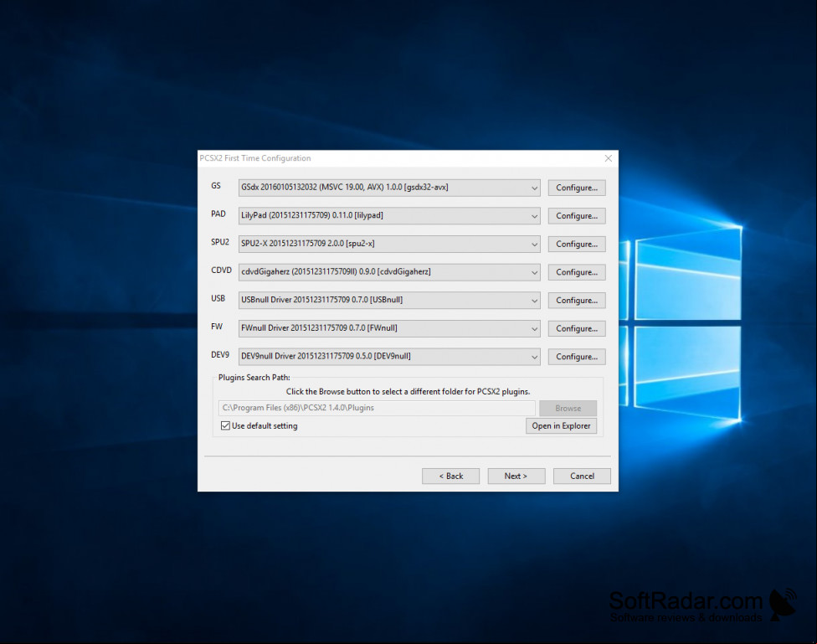Viewport: 817px width, 644px height.
Task: Go to the previous step with Back
Action: [x=450, y=476]
